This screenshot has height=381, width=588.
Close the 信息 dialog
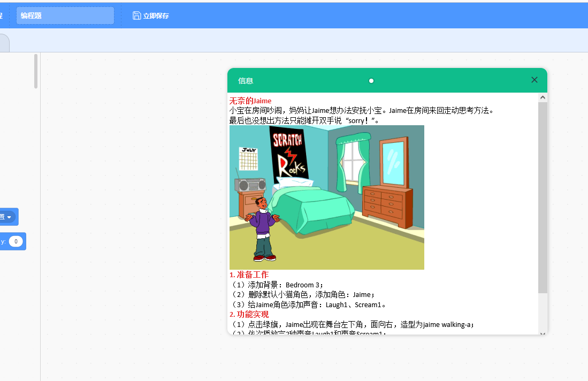(x=534, y=80)
